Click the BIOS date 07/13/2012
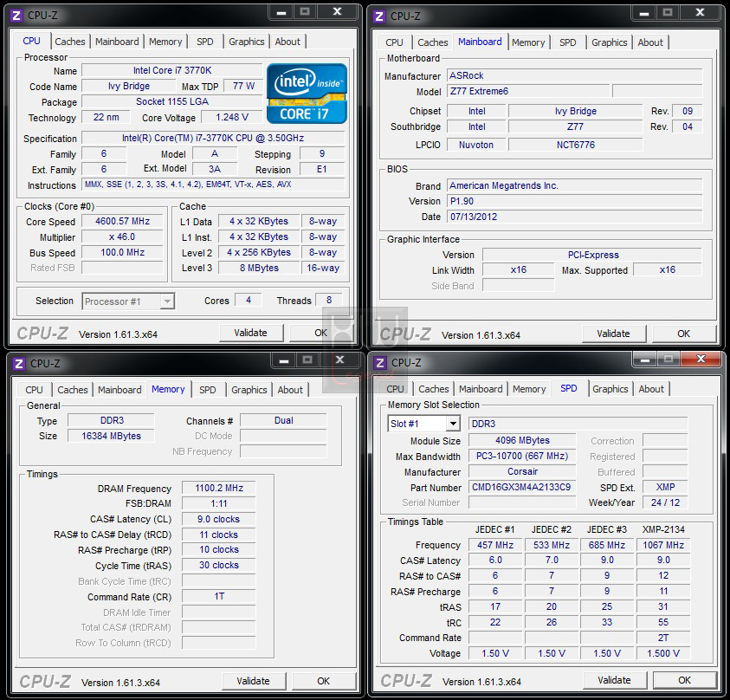This screenshot has width=730, height=700. (x=575, y=217)
